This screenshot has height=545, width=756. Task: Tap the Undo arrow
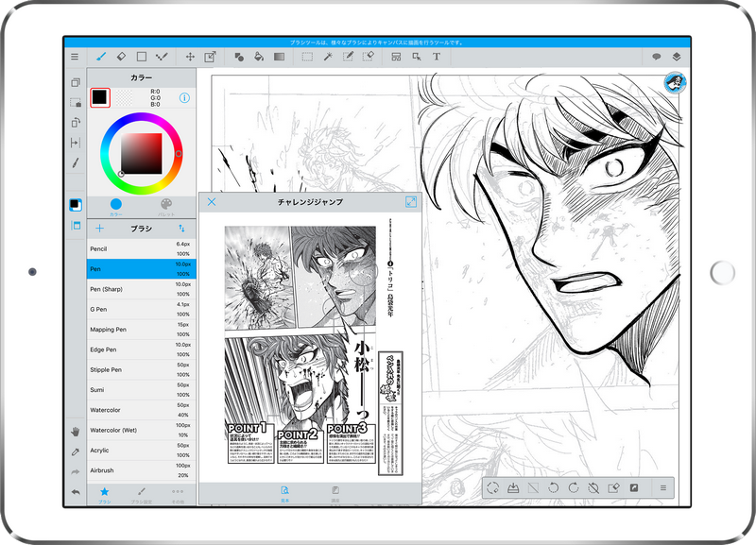click(76, 492)
